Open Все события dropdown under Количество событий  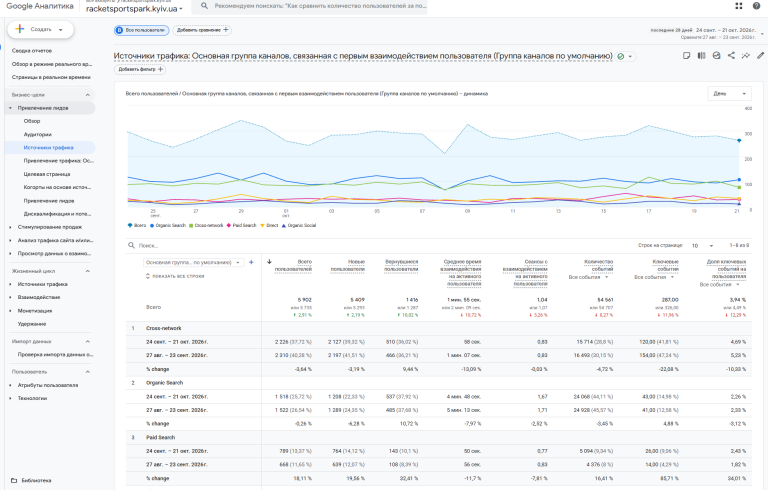[588, 277]
